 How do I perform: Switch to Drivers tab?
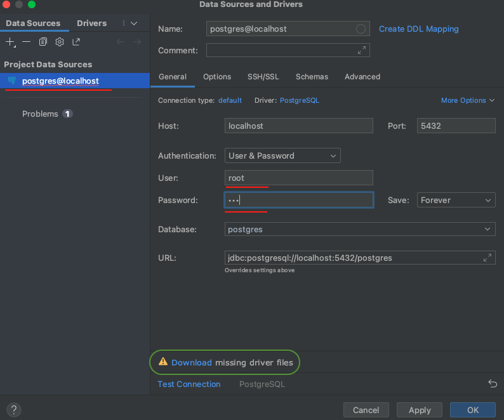pyautogui.click(x=91, y=23)
